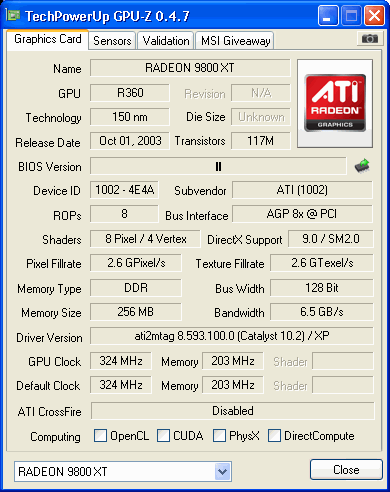
Task: Click the Release Date label
Action: coord(48,143)
